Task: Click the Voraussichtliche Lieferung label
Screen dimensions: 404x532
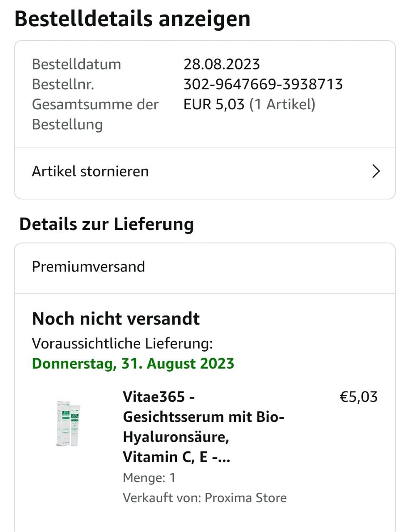Action: 122,344
